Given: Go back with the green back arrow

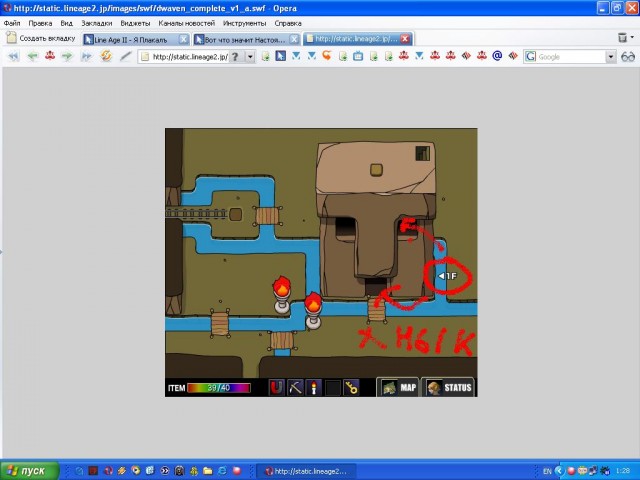Looking at the screenshot, I should [x=32, y=56].
